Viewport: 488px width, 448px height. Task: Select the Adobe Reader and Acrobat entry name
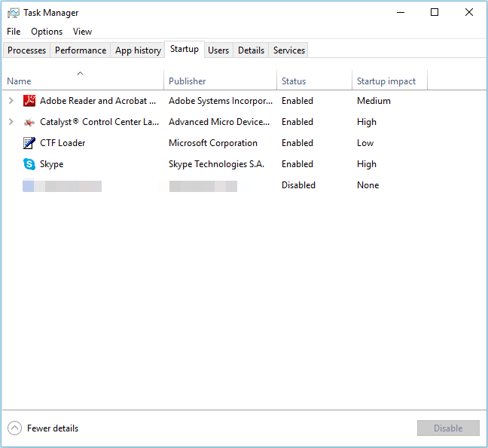pyautogui.click(x=98, y=100)
